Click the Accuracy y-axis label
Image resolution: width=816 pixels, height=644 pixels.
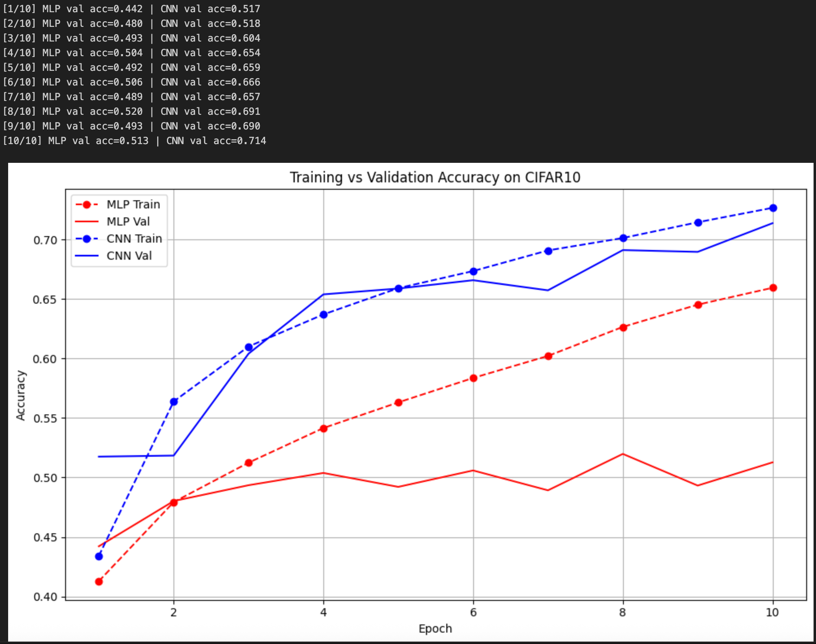20,395
